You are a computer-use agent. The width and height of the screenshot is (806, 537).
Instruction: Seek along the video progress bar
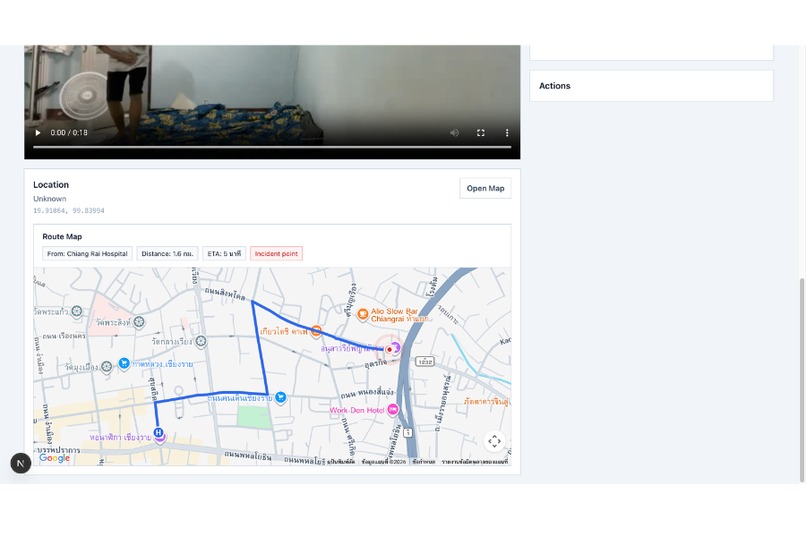272,147
